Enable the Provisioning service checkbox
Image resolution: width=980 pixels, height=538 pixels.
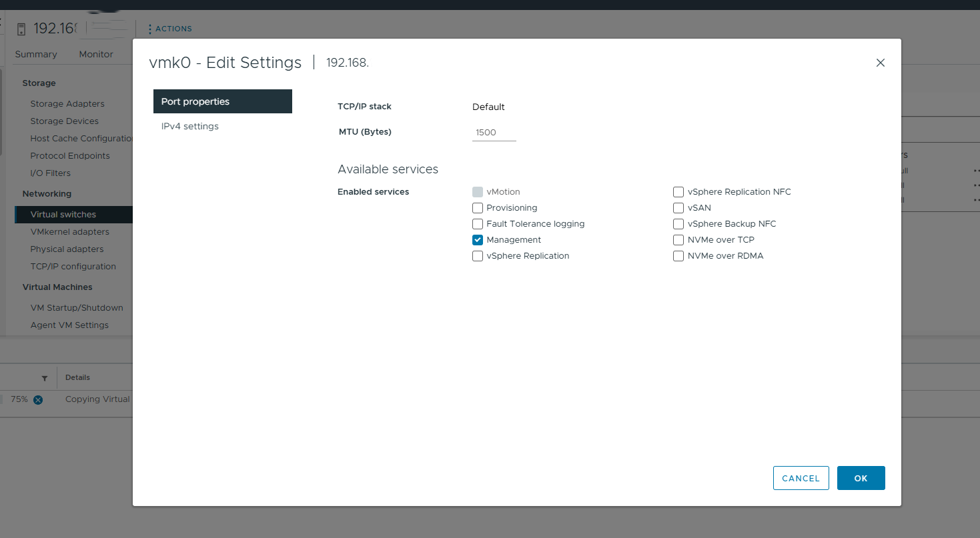coord(478,208)
